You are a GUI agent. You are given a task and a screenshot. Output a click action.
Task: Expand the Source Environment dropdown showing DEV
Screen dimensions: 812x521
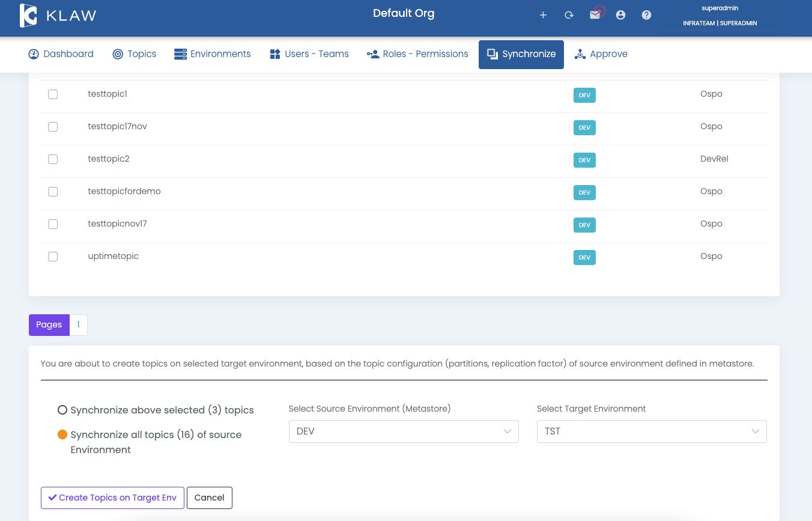[x=404, y=431]
